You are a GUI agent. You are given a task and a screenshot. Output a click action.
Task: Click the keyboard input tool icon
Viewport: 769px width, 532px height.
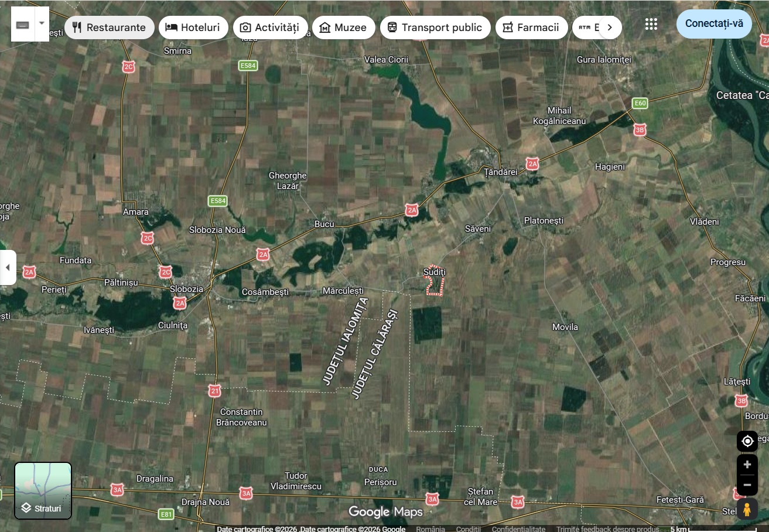(x=23, y=25)
